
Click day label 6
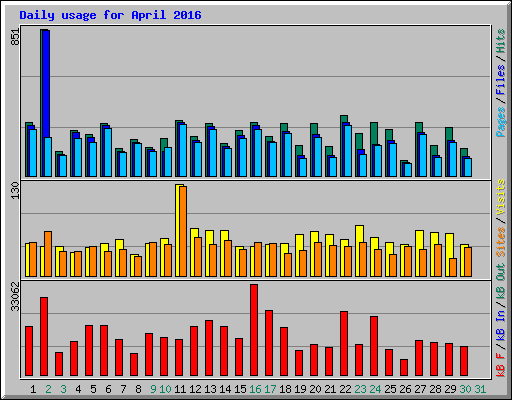108,389
